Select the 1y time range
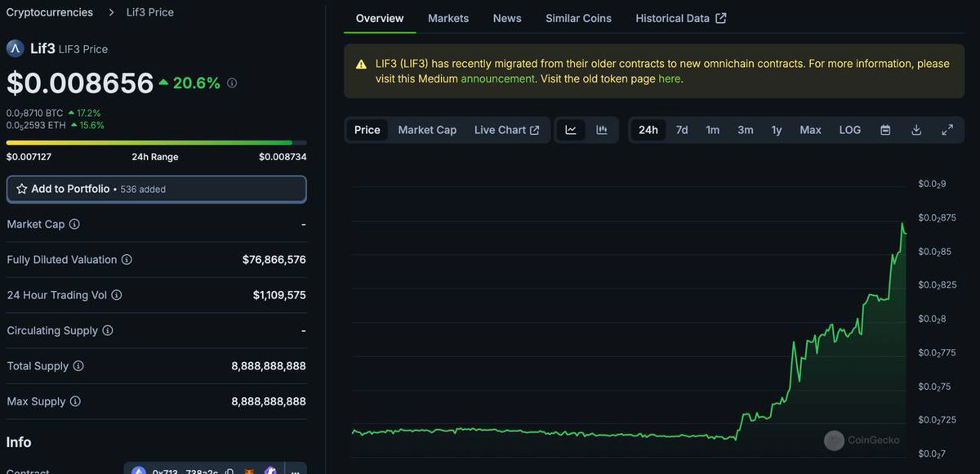980x474 pixels. click(x=777, y=130)
